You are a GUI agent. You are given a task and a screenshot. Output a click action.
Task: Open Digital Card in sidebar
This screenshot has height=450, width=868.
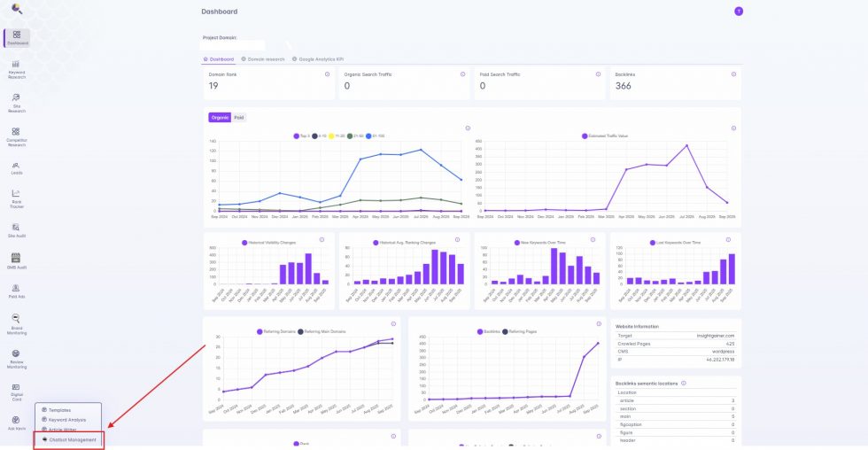[x=17, y=392]
